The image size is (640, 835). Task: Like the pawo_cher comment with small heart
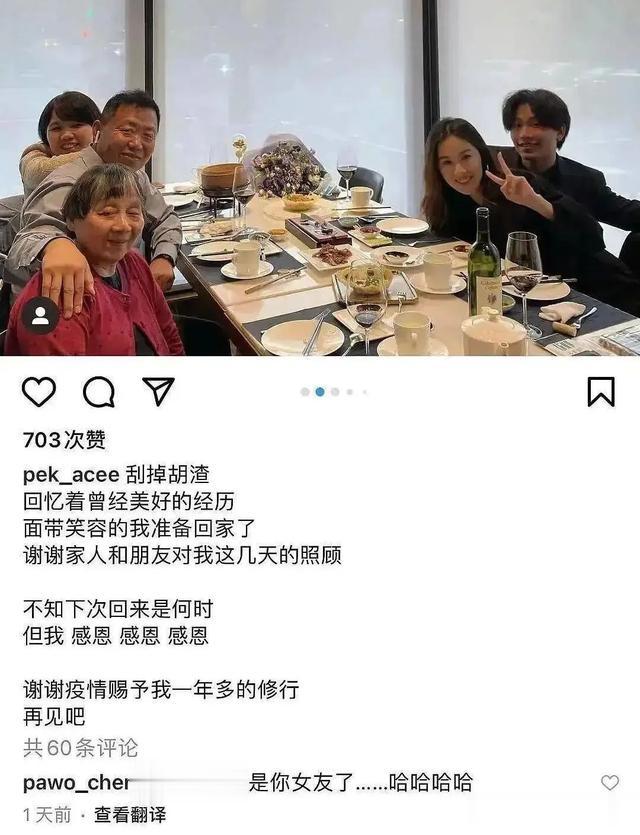(610, 782)
